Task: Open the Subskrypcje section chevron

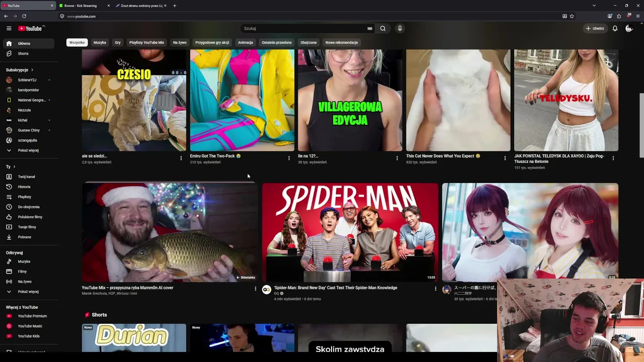Action: click(x=32, y=70)
